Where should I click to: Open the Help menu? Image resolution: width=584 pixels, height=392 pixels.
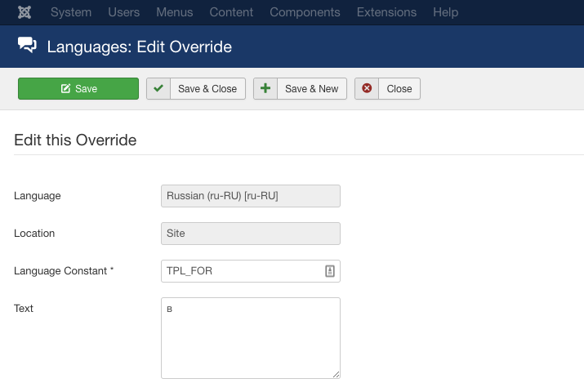tap(446, 12)
